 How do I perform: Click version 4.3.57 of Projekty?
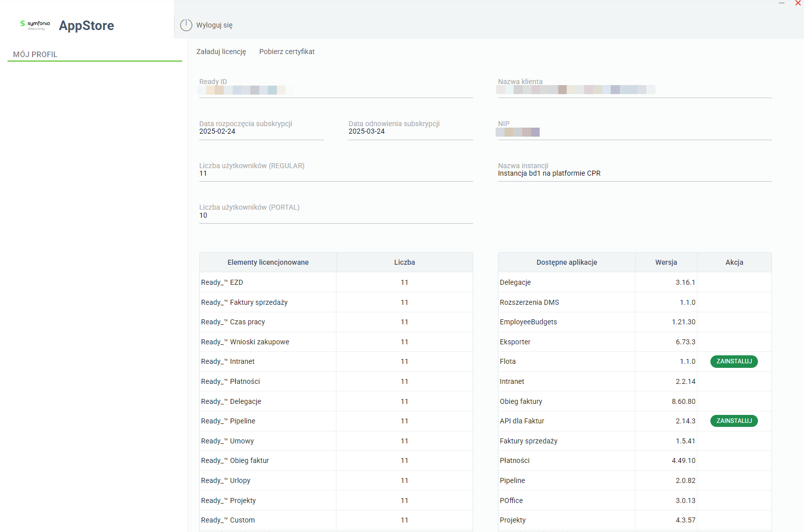tap(685, 520)
